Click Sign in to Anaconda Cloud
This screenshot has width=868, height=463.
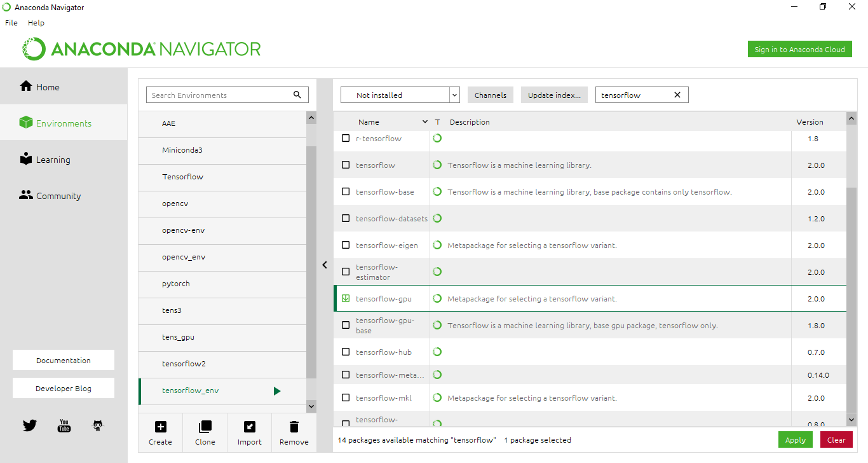799,50
